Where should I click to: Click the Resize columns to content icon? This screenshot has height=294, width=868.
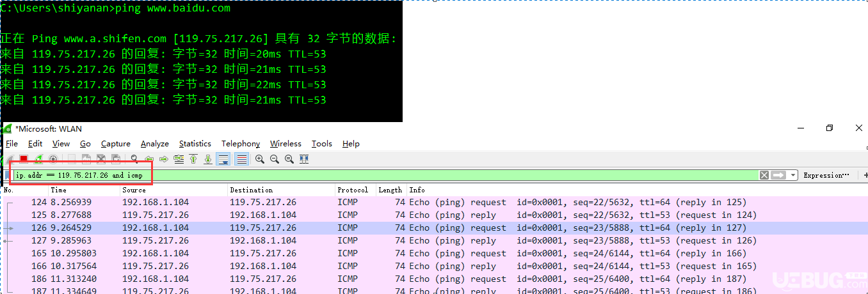(x=304, y=159)
